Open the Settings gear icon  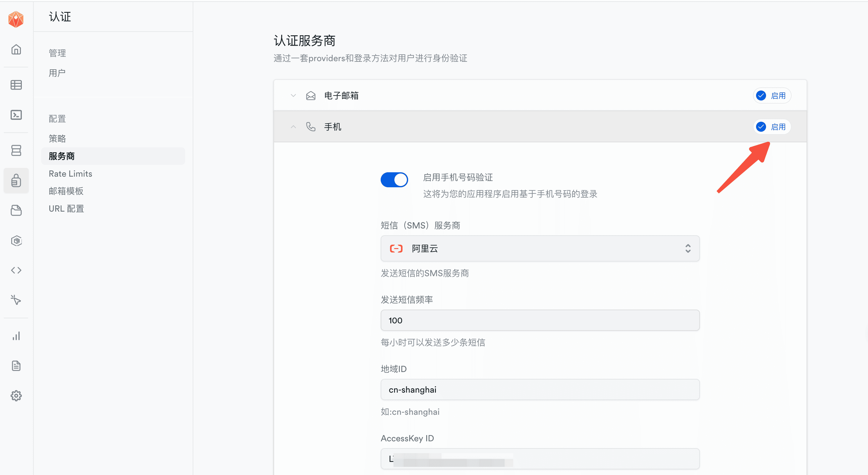tap(16, 396)
